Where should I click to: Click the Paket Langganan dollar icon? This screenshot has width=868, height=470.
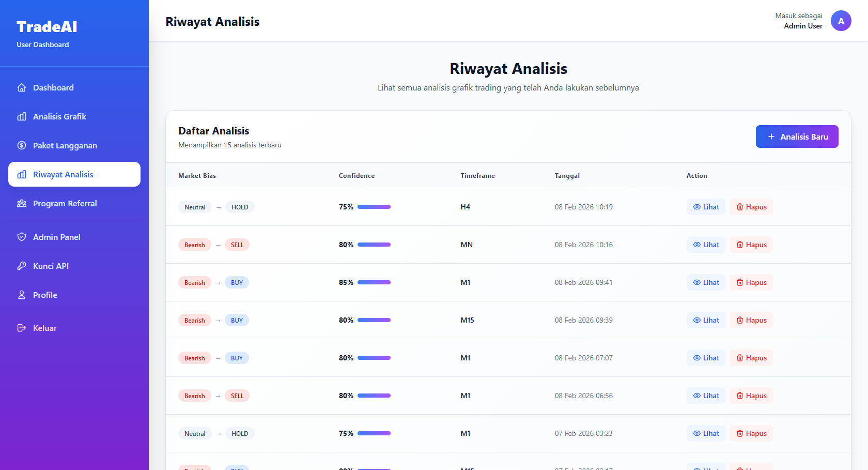click(x=22, y=146)
